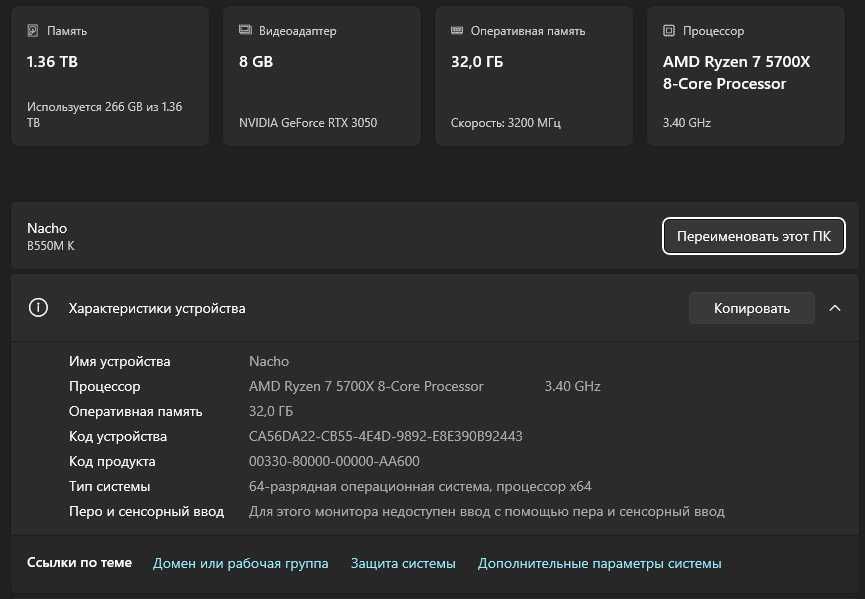Viewport: 865px width, 599px height.
Task: Click the Код устройства label
Action: (x=118, y=436)
